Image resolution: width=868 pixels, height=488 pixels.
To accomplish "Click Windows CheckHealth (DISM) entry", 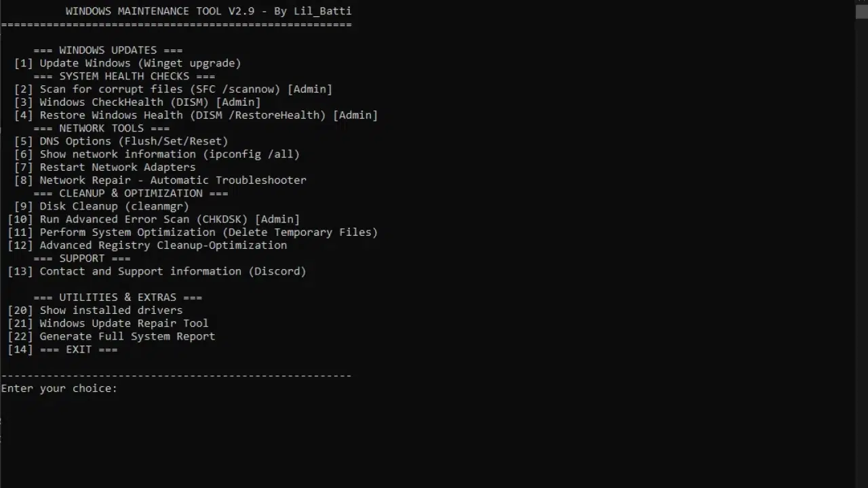I will [x=138, y=102].
